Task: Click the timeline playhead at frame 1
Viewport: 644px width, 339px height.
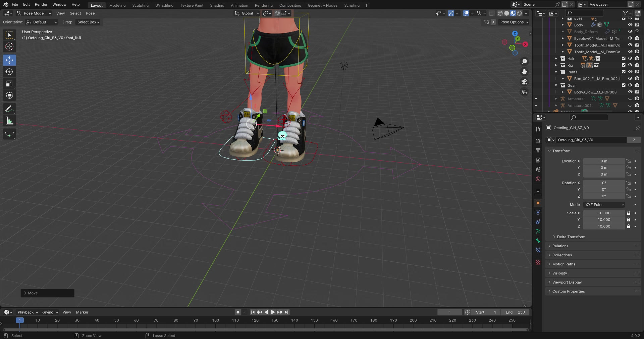Action: (x=20, y=320)
